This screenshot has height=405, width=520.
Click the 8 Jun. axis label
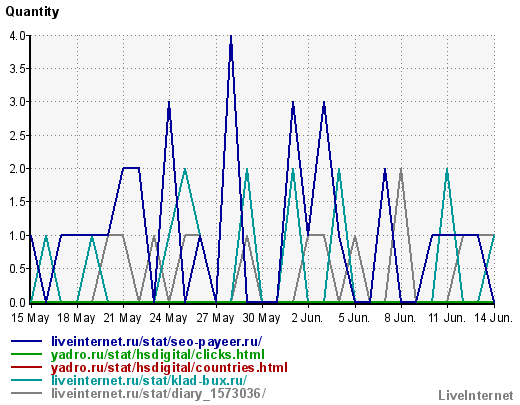pos(400,318)
